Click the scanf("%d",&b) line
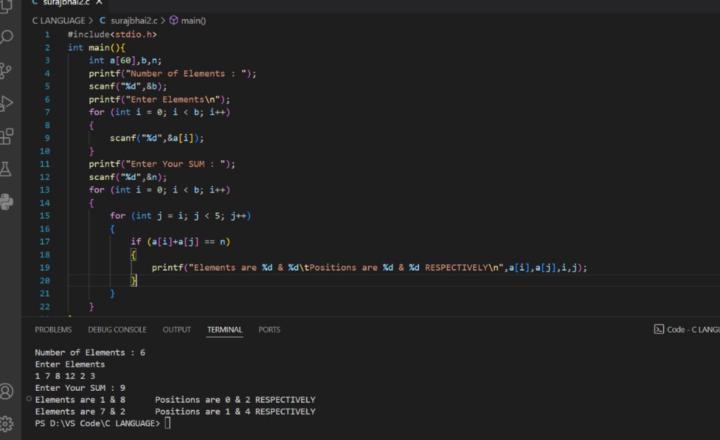The width and height of the screenshot is (720, 440). tap(128, 86)
